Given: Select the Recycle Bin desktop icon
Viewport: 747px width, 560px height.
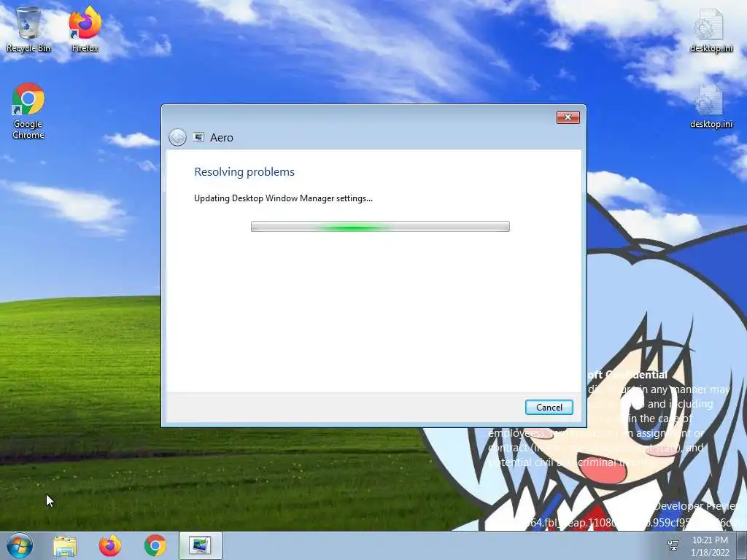Looking at the screenshot, I should tap(28, 29).
